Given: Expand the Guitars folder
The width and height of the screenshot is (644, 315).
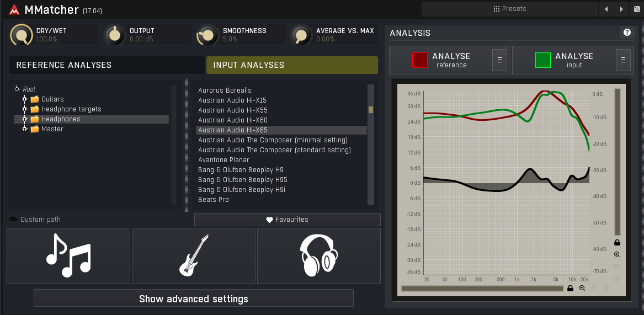Looking at the screenshot, I should 25,99.
